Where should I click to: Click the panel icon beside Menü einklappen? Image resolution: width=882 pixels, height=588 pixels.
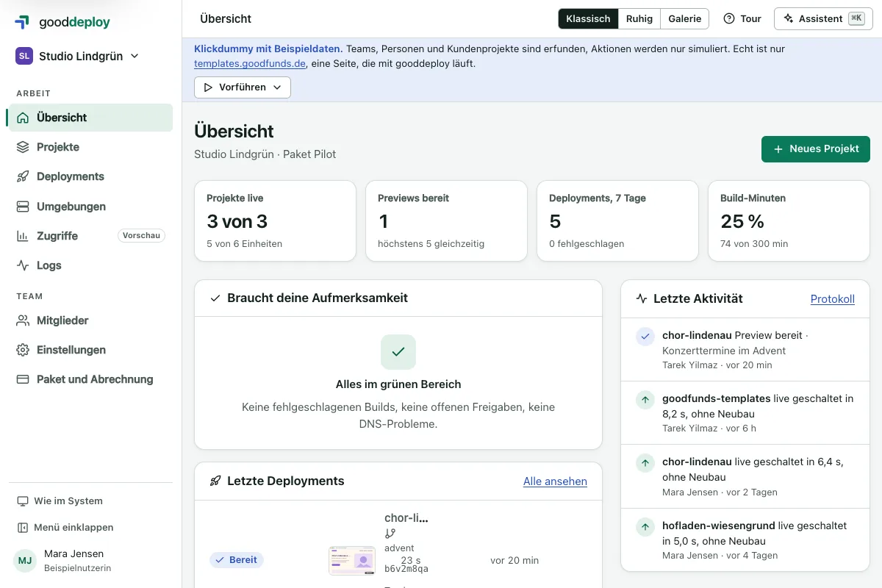point(22,528)
